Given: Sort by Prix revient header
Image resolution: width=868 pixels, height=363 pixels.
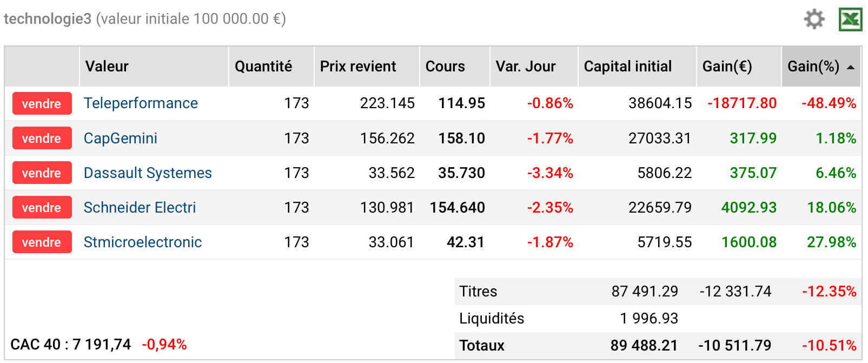Looking at the screenshot, I should 358,67.
